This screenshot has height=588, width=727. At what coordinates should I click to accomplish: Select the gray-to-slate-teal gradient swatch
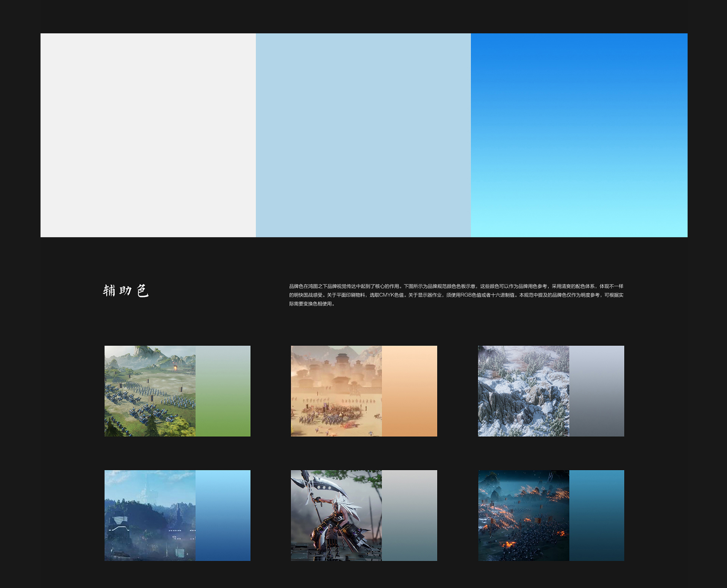point(409,515)
